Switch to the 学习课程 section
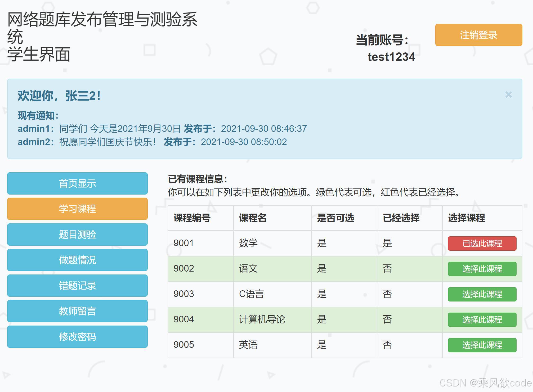The image size is (533, 392). click(x=77, y=209)
